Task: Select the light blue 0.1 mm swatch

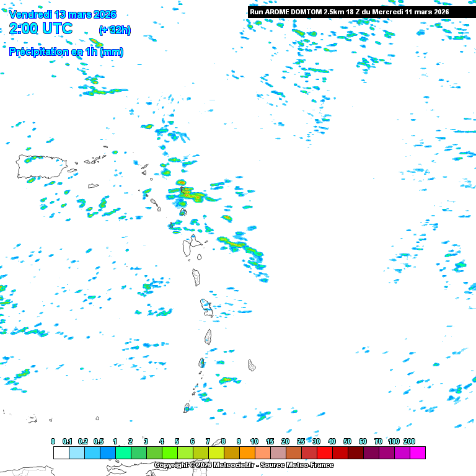Action: (x=76, y=453)
